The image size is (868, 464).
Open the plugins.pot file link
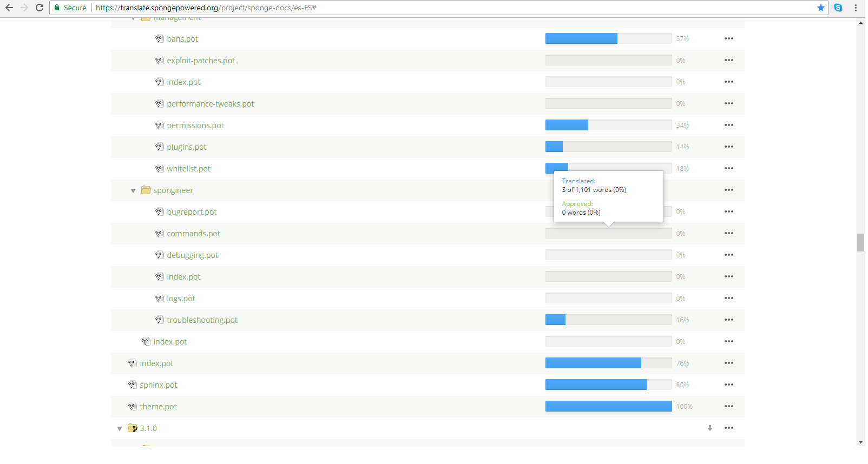(187, 147)
